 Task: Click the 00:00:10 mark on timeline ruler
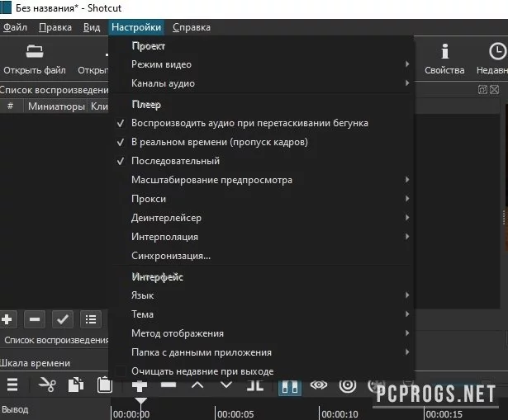pos(339,414)
